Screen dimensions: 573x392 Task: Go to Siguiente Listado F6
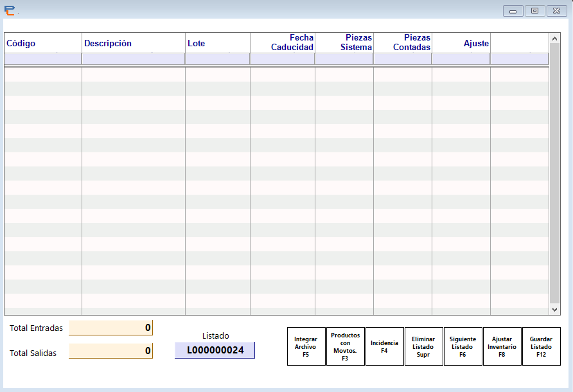[463, 346]
